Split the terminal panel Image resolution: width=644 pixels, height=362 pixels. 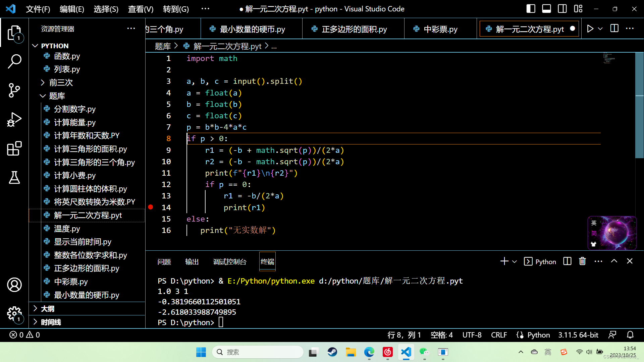567,261
